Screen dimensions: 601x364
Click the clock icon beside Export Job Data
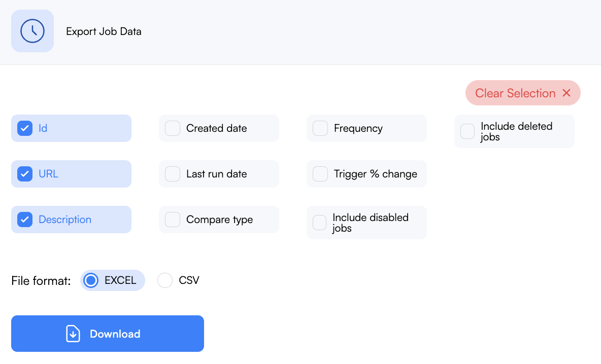(32, 31)
